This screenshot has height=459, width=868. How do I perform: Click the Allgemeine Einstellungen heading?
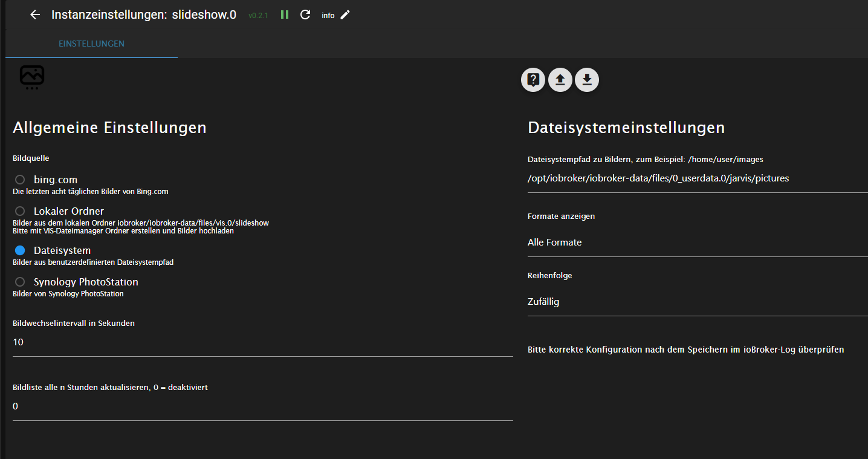point(109,128)
